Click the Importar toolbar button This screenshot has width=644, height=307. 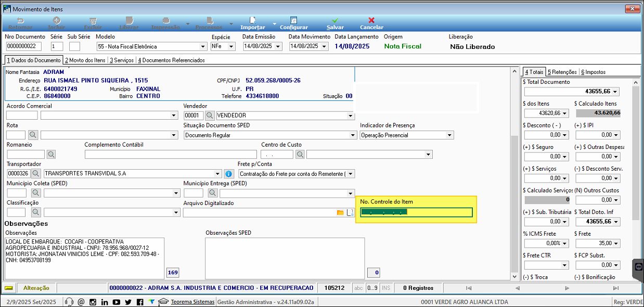pyautogui.click(x=252, y=23)
